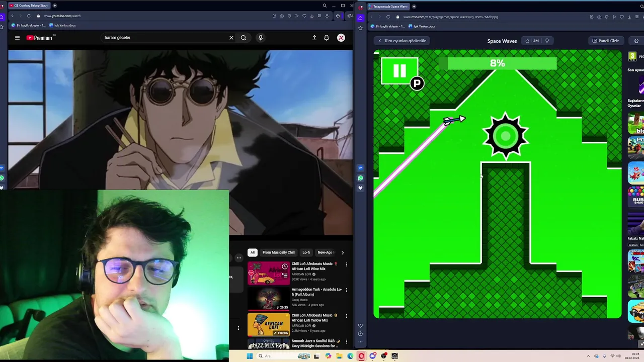Open 'Işık Yankısı.docx' bookmark in YouTube window
Screen dimensions: 644x362
(63, 25)
